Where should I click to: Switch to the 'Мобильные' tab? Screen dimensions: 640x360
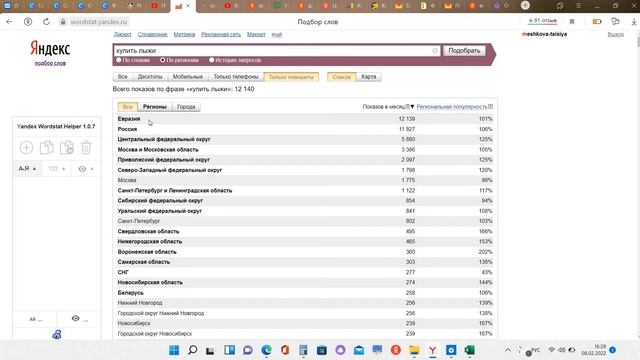pos(188,77)
